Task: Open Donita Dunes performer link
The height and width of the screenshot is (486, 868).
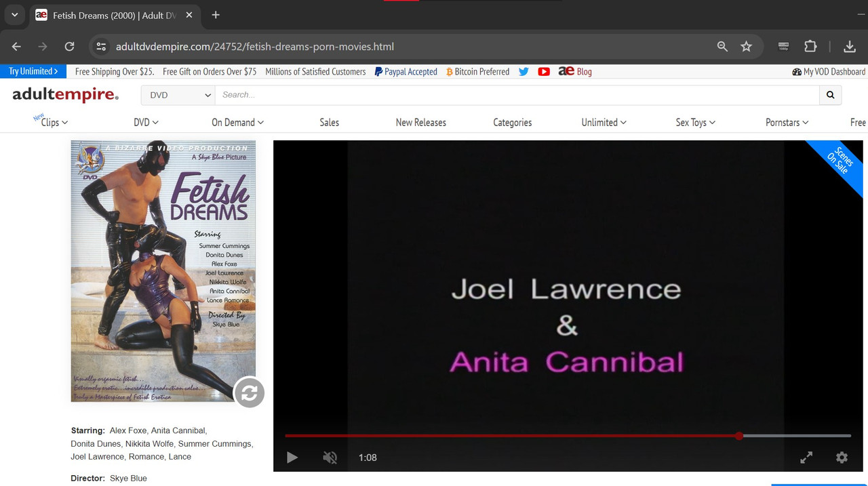Action: [x=96, y=443]
